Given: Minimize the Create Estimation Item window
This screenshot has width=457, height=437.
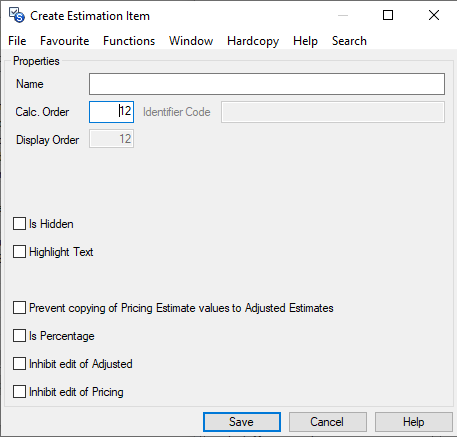Looking at the screenshot, I should pyautogui.click(x=343, y=15).
